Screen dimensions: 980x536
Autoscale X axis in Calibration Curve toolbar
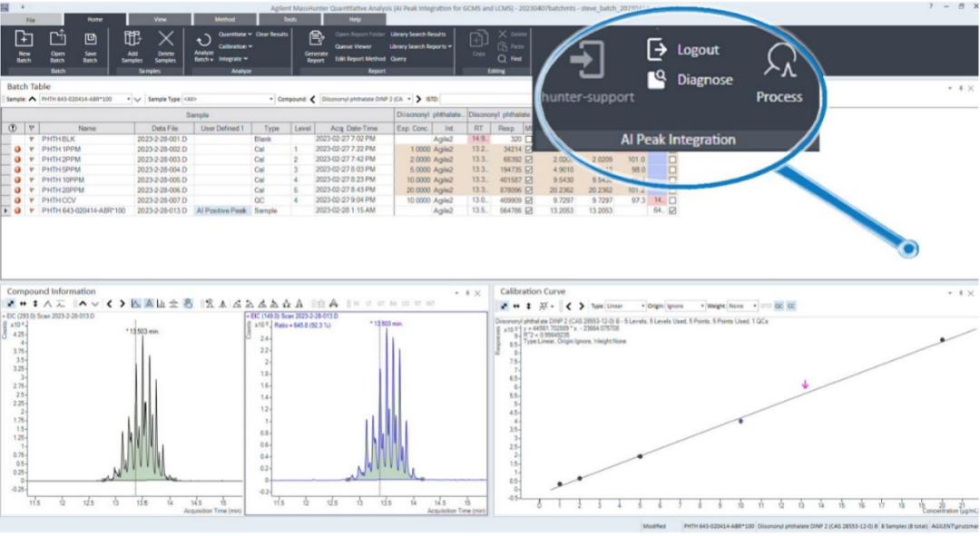[516, 307]
